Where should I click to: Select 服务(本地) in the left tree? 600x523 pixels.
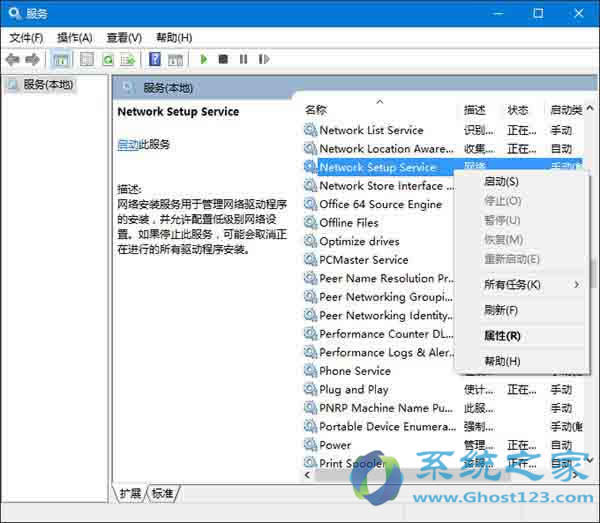tap(47, 85)
